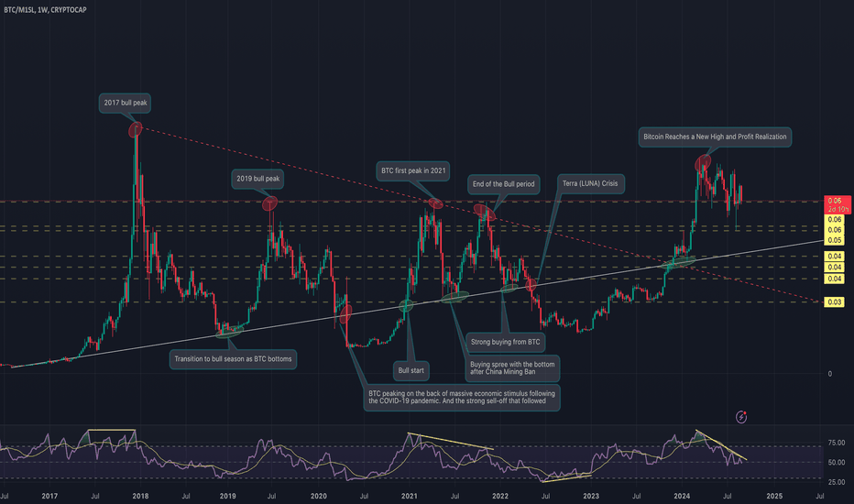The height and width of the screenshot is (504, 854).
Task: Select the '2017 bull peak' callout
Action: point(126,103)
